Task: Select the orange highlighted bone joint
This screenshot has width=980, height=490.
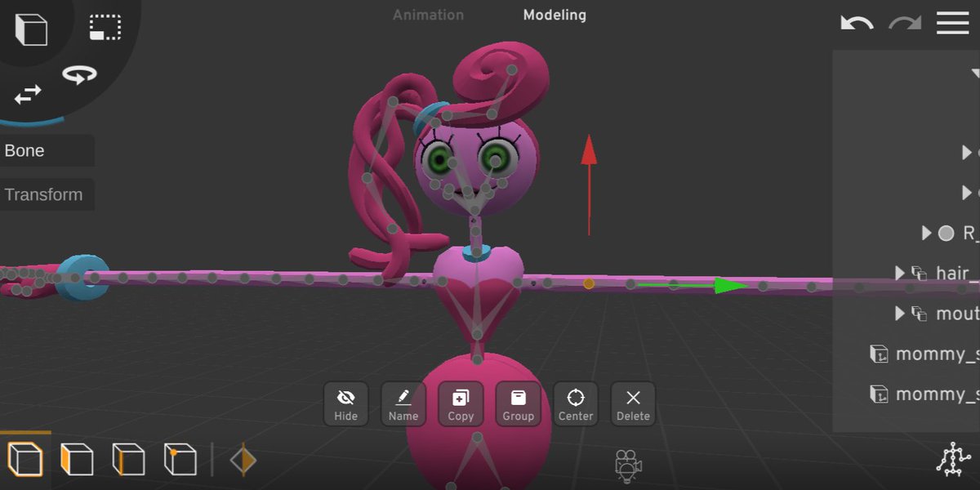Action: click(589, 284)
